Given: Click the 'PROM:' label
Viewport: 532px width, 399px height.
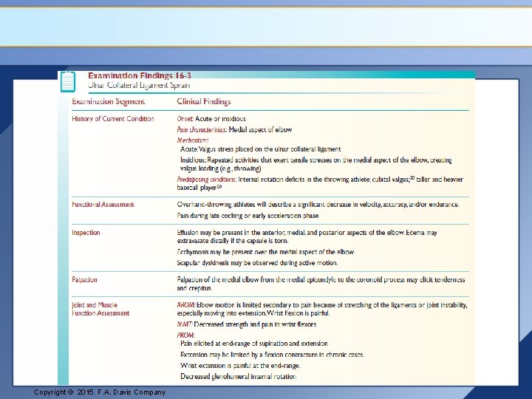Looking at the screenshot, I should tap(186, 335).
